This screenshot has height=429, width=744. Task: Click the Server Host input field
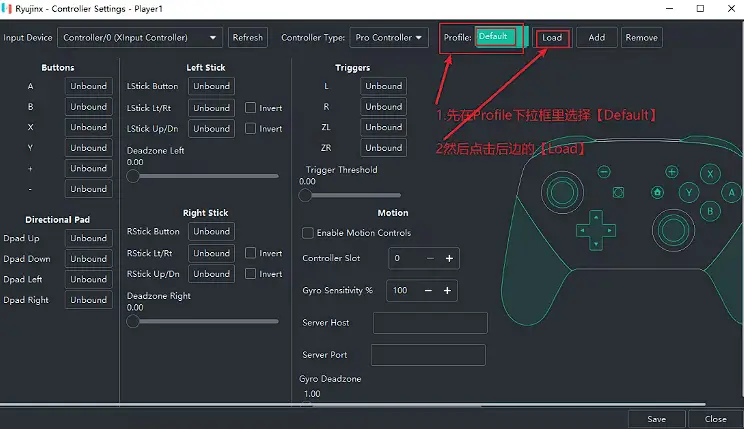tap(429, 323)
